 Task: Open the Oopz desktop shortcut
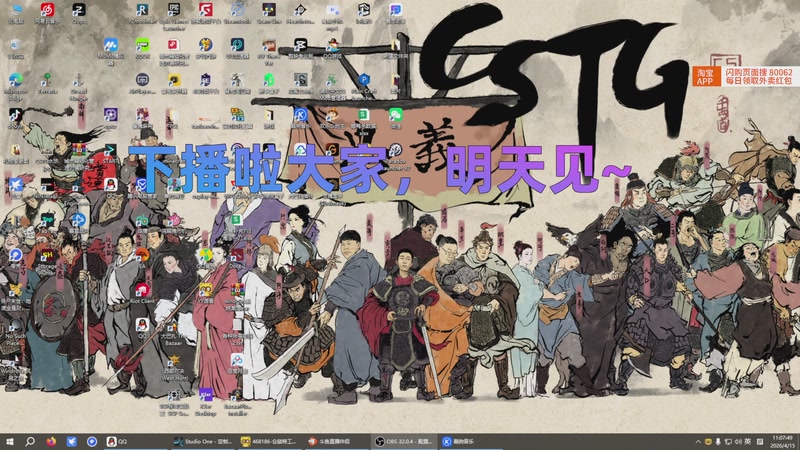[79, 12]
